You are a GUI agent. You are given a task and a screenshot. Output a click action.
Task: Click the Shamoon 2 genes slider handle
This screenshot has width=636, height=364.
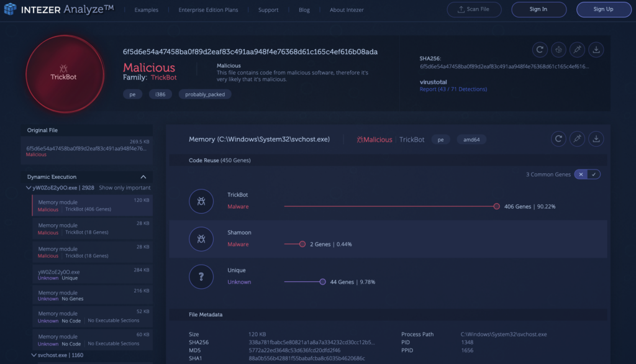click(x=302, y=244)
